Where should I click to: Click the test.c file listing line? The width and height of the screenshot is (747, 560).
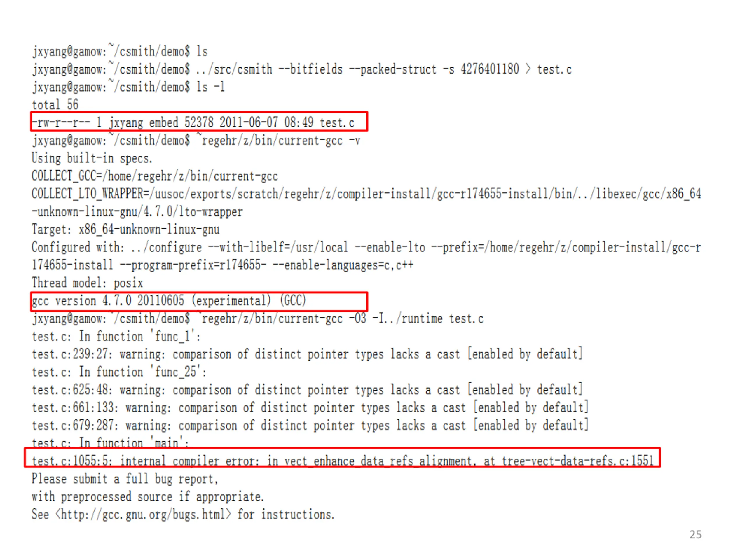(x=193, y=122)
